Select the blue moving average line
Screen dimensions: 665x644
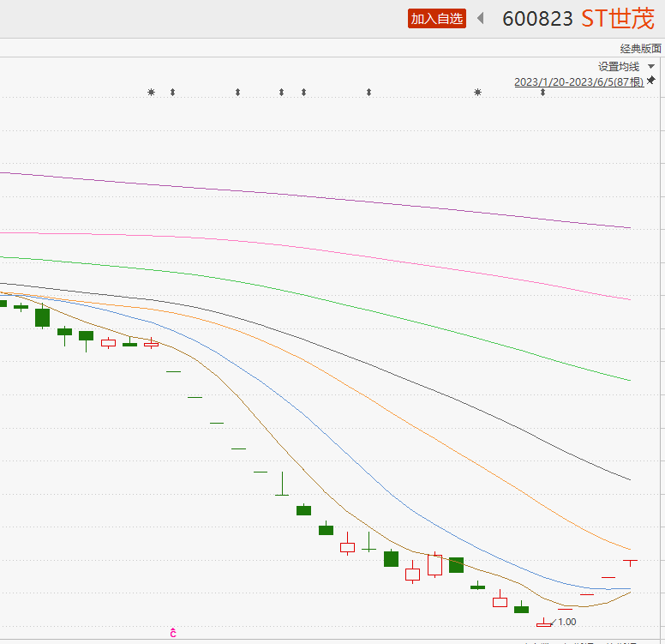coord(343,452)
